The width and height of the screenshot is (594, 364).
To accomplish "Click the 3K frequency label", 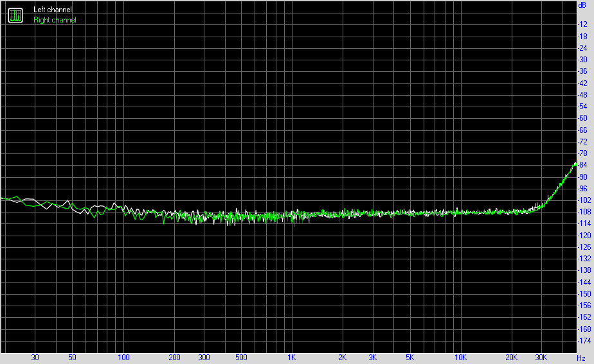I will point(372,358).
